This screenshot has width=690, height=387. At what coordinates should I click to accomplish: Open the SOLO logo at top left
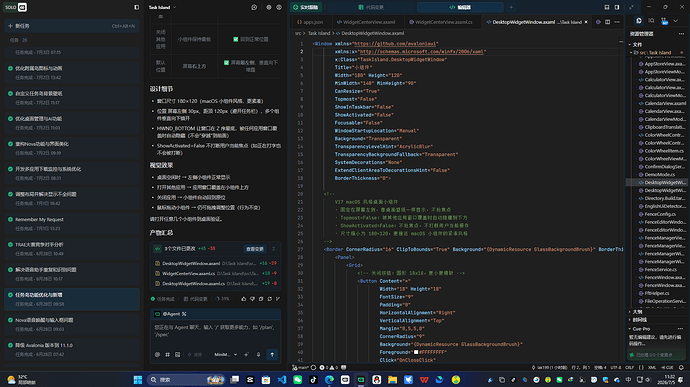(16, 7)
